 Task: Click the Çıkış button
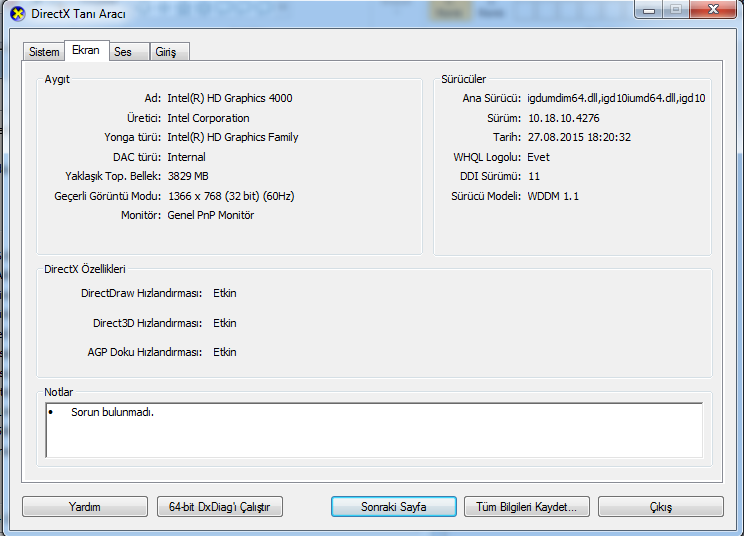[661, 507]
